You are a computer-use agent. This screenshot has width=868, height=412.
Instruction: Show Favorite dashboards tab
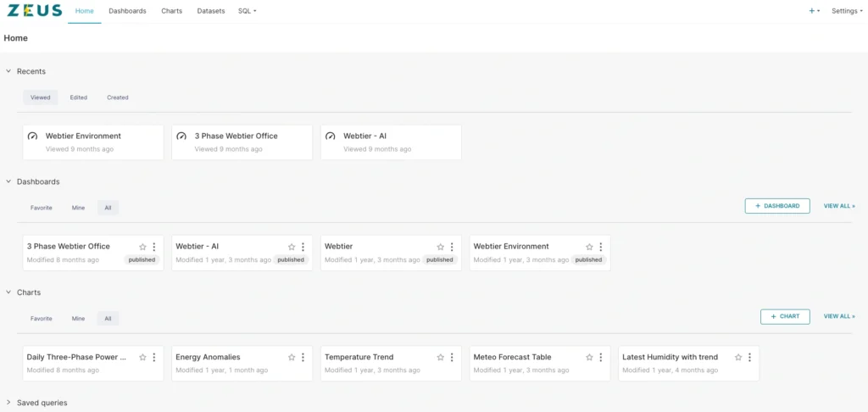[x=41, y=208]
